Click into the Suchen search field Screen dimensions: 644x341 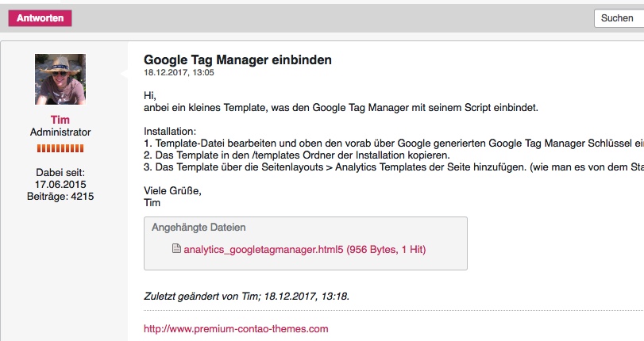(x=618, y=18)
